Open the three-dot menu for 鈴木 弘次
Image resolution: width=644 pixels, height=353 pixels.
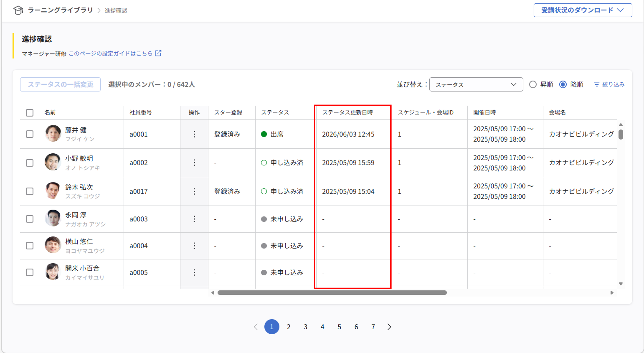click(x=194, y=192)
